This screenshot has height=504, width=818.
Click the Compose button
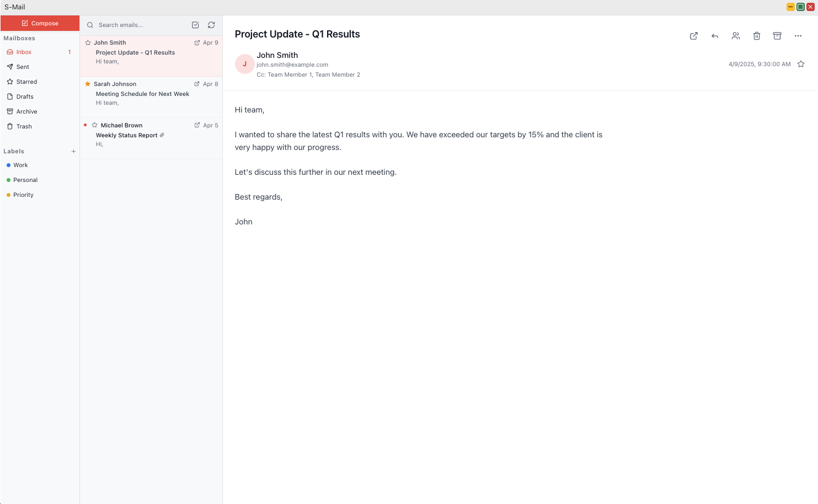coord(40,23)
